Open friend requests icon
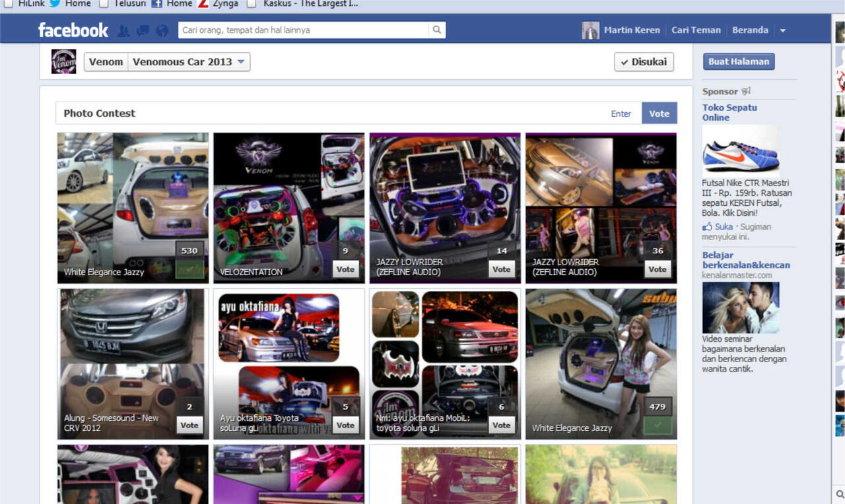The height and width of the screenshot is (504, 845). click(x=123, y=30)
